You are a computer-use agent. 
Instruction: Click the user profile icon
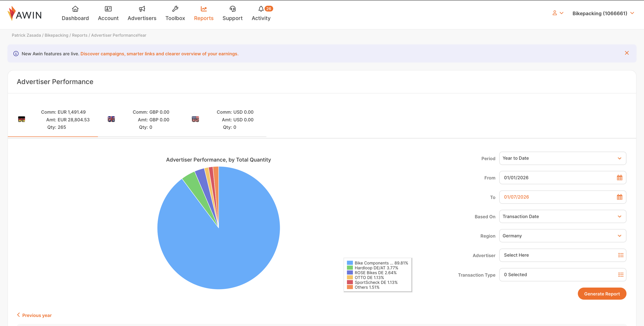click(555, 13)
